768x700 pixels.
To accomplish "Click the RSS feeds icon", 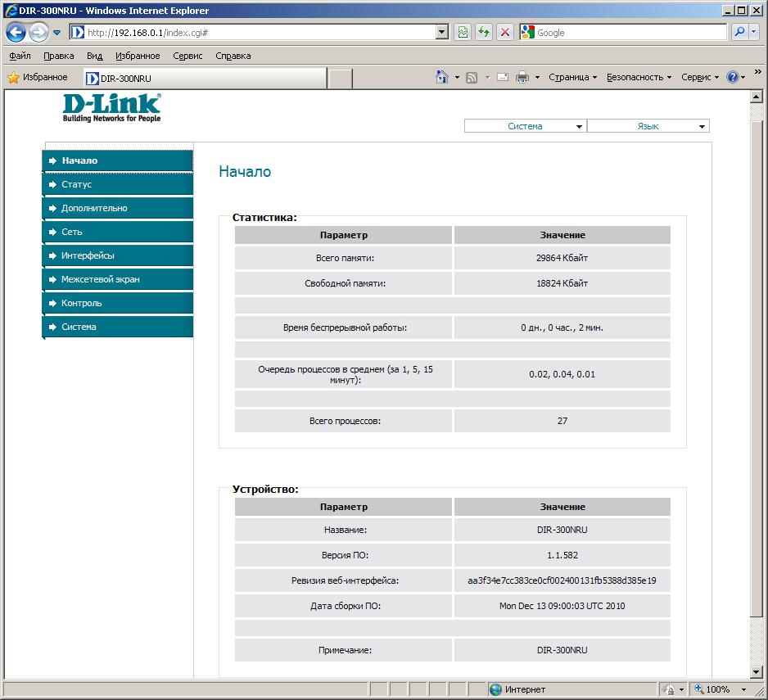I will point(472,78).
